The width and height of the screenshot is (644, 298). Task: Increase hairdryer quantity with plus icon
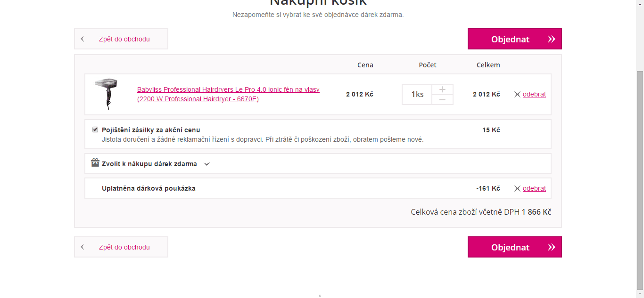[x=442, y=89]
